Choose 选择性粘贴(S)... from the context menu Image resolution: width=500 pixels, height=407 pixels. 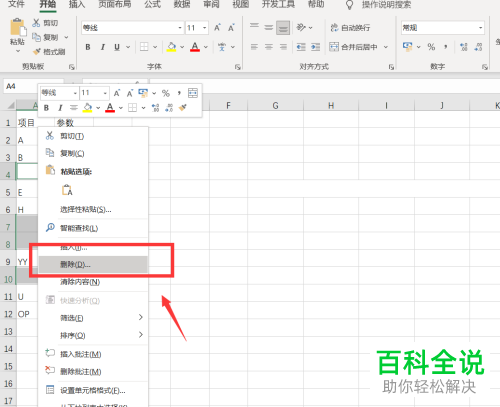point(93,210)
